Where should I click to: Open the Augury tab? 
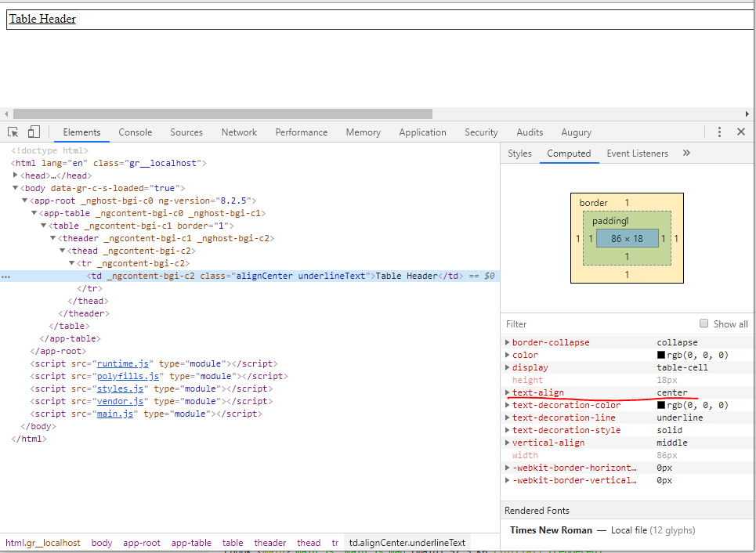coord(576,132)
